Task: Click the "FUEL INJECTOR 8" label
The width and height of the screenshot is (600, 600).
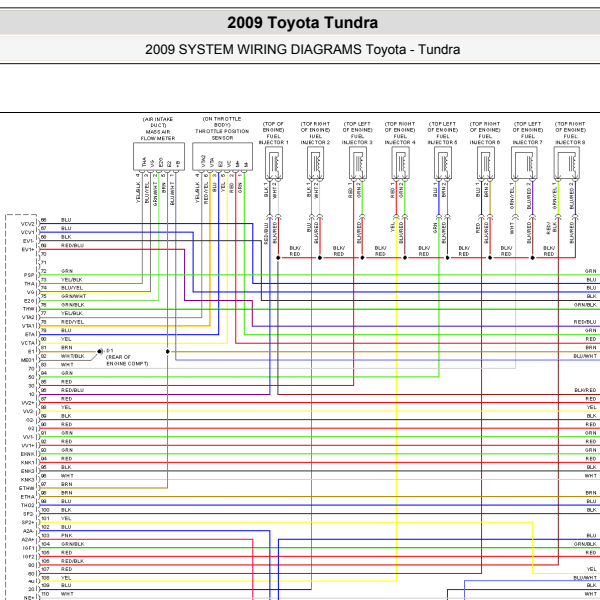Action: pos(570,139)
